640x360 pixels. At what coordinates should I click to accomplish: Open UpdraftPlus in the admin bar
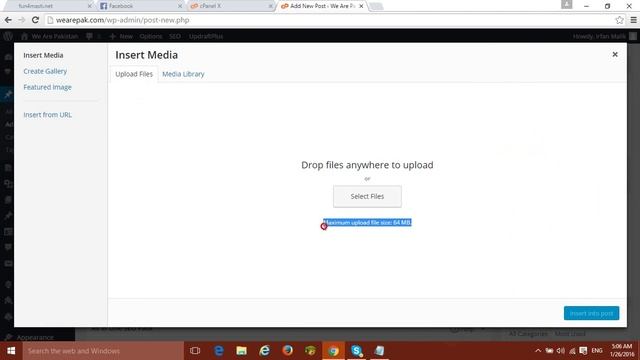pos(206,36)
